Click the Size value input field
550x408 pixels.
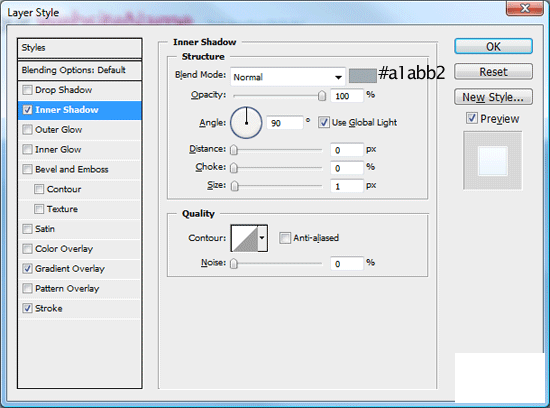click(347, 186)
